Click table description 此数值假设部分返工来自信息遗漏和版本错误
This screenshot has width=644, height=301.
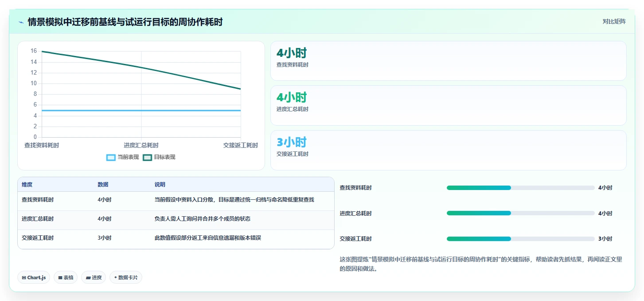[x=207, y=238]
